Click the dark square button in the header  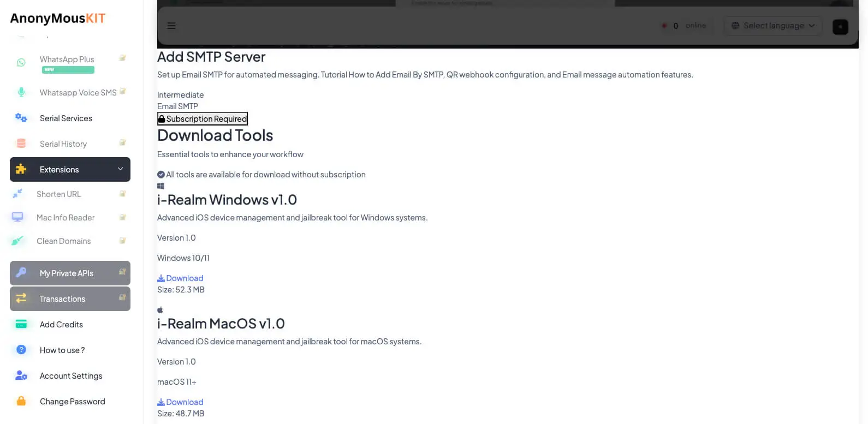click(840, 26)
